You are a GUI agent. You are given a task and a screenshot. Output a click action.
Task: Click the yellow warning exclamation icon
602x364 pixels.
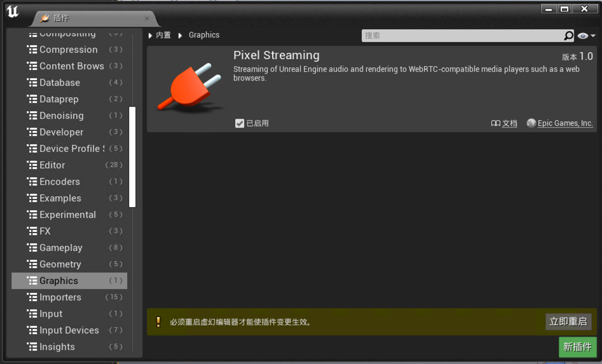(158, 321)
